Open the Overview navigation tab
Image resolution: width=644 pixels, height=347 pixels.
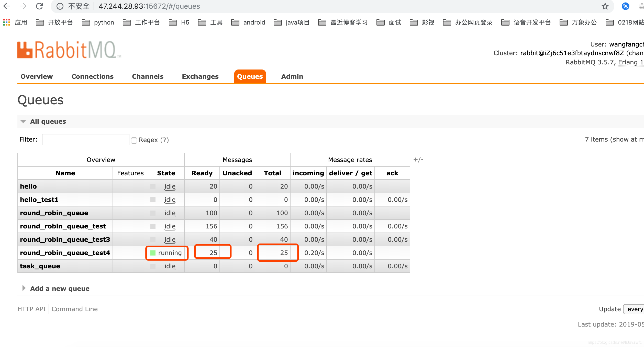click(36, 76)
